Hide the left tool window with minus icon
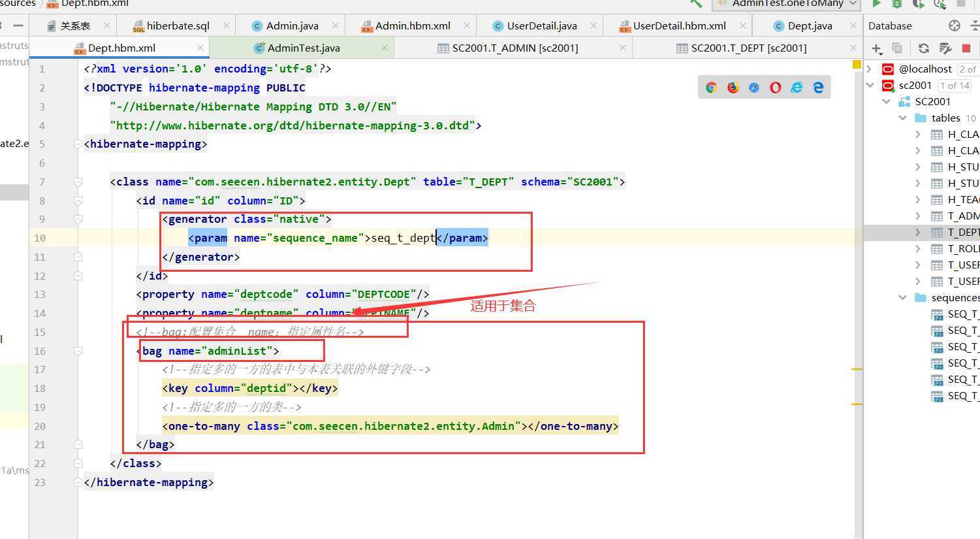The width and height of the screenshot is (980, 539). (x=18, y=25)
